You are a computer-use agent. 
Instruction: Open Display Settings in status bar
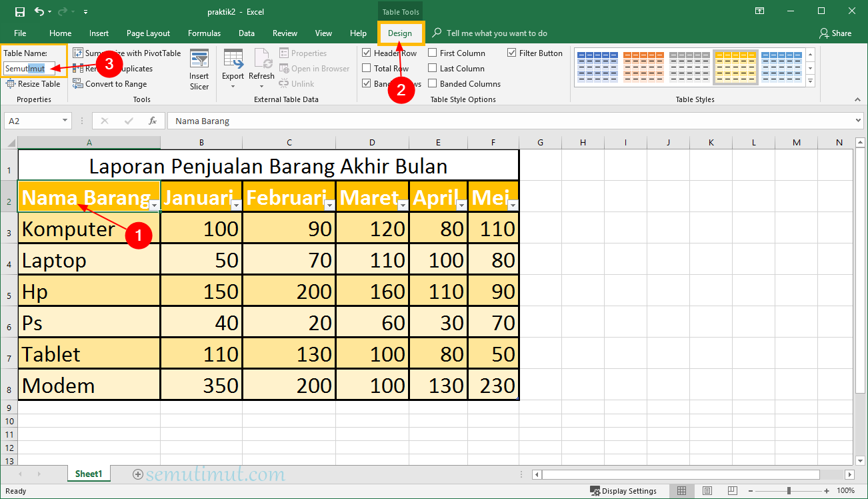click(x=624, y=491)
